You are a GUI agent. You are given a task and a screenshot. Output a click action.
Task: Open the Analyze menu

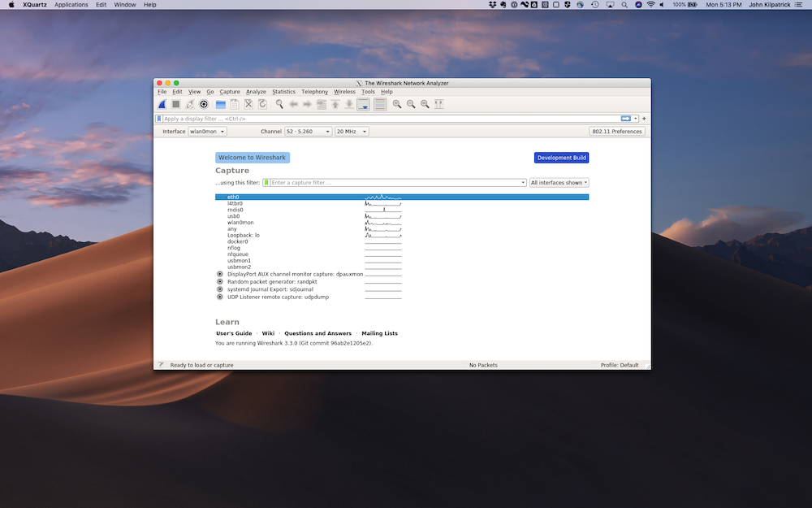[256, 92]
